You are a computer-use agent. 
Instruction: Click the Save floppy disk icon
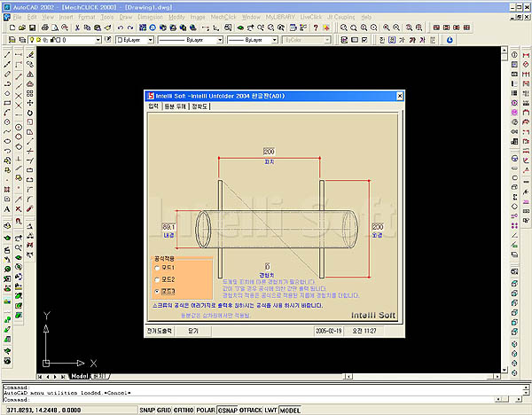pos(32,27)
